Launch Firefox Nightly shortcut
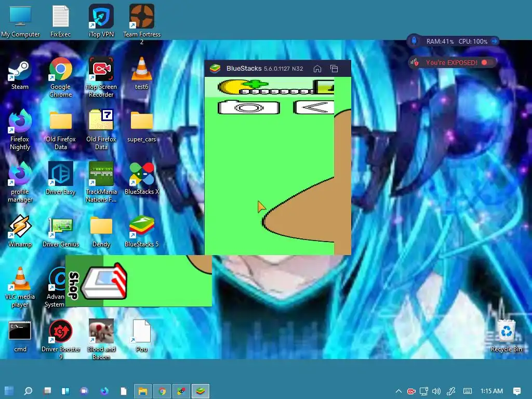532x399 pixels. pos(20,129)
